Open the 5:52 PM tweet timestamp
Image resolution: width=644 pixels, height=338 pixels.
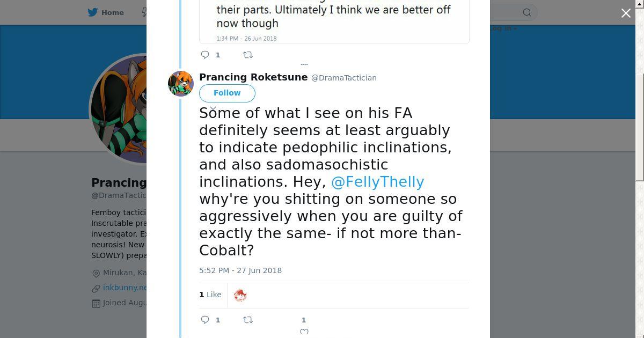[x=240, y=270]
